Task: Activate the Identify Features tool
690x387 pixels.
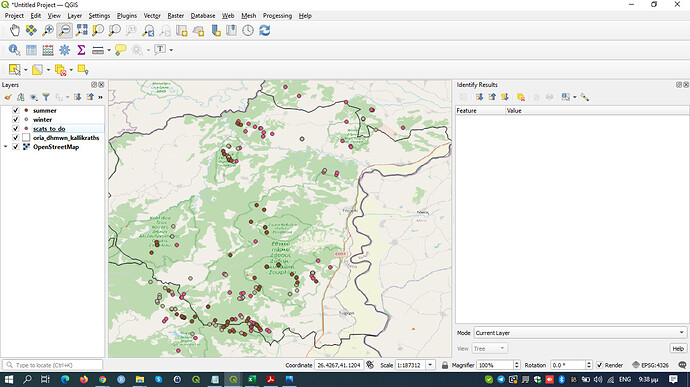Action: coord(14,50)
